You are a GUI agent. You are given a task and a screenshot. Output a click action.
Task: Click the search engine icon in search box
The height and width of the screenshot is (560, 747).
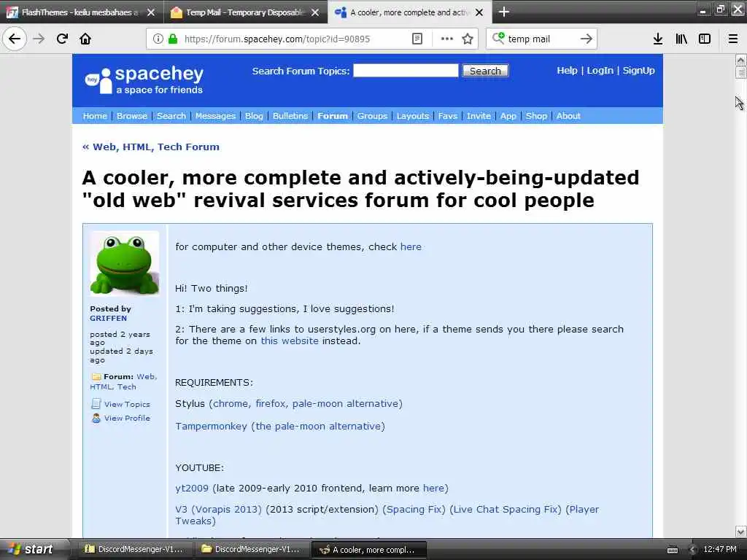click(498, 38)
